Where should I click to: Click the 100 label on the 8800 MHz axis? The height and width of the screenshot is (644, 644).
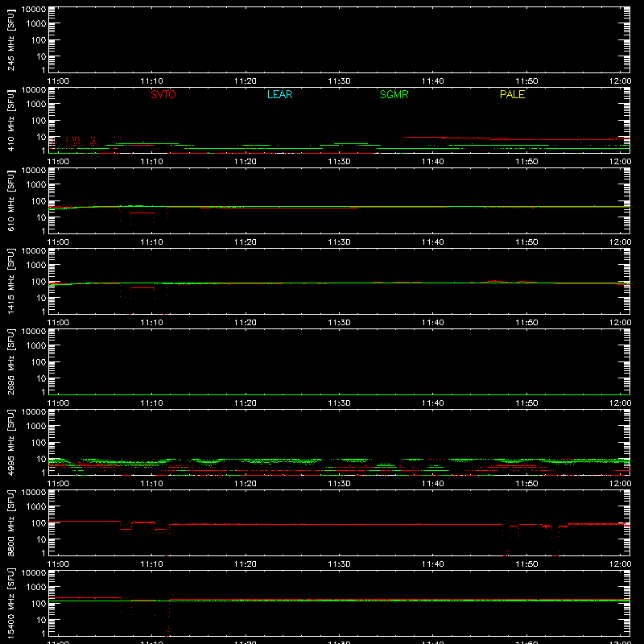pos(39,523)
